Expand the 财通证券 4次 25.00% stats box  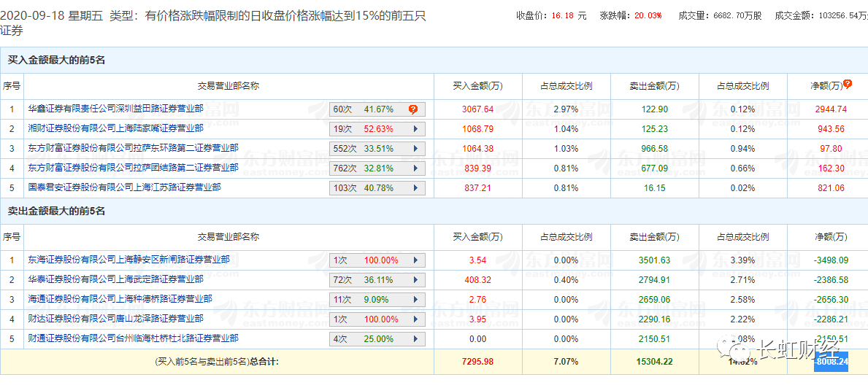coord(377,339)
